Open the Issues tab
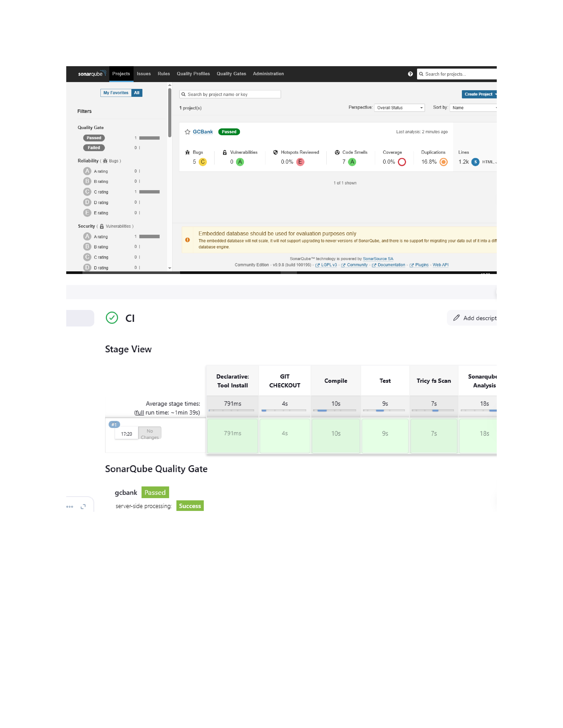The height and width of the screenshot is (728, 563). [x=144, y=74]
